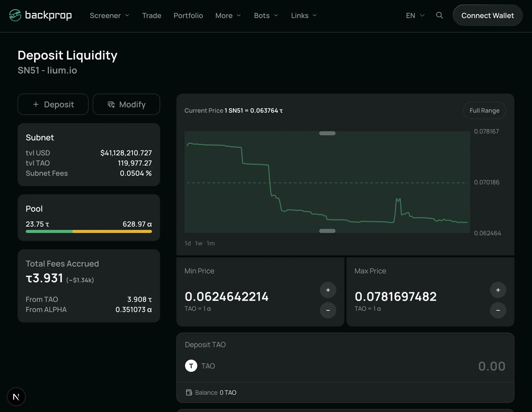Open the Trade page
532x412 pixels.
pyautogui.click(x=152, y=16)
